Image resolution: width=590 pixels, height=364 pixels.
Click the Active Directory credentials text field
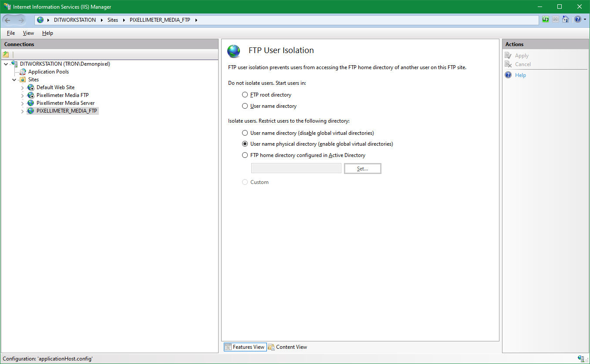296,168
